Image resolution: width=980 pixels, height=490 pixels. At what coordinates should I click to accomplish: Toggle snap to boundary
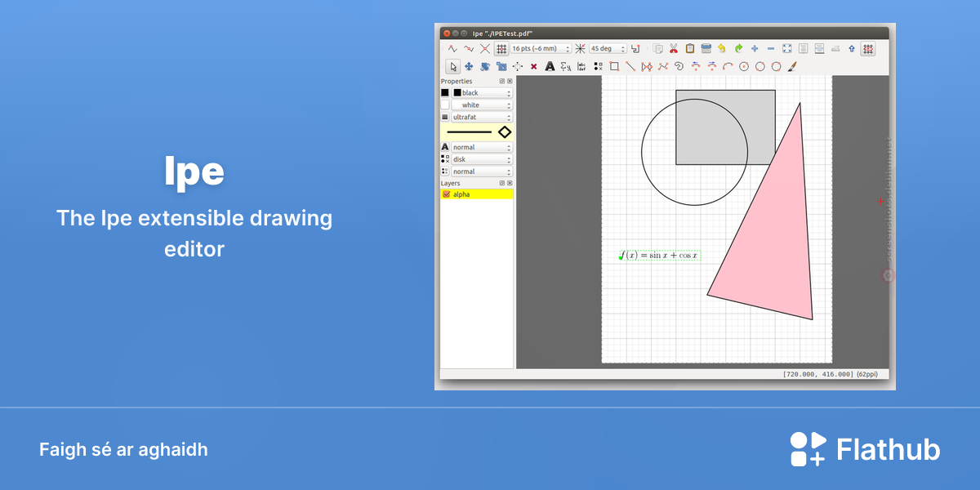point(469,49)
